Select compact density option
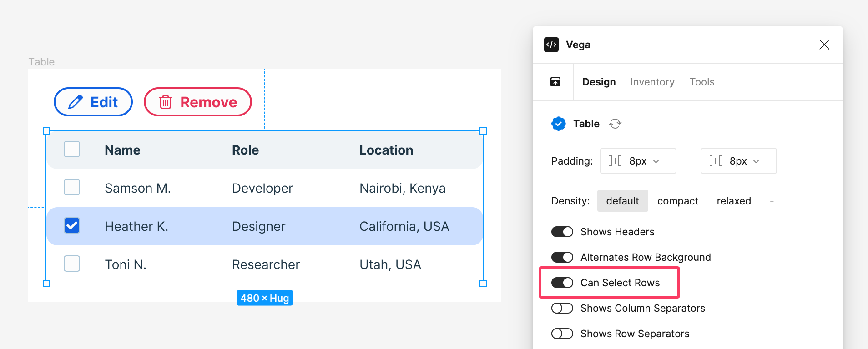 coord(678,201)
